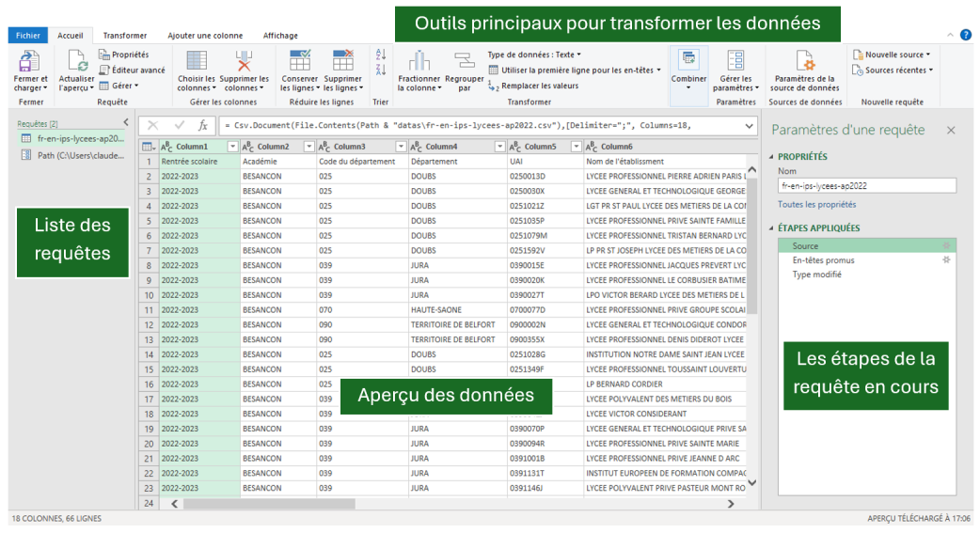Image resolution: width=980 pixels, height=533 pixels.
Task: Collapse the ribbon with the caret
Action: [x=950, y=36]
